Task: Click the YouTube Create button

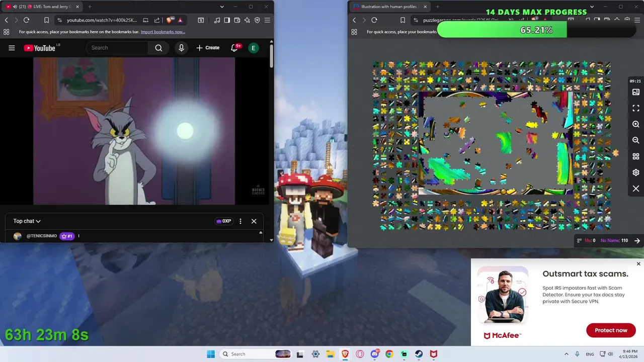Action: tap(208, 48)
